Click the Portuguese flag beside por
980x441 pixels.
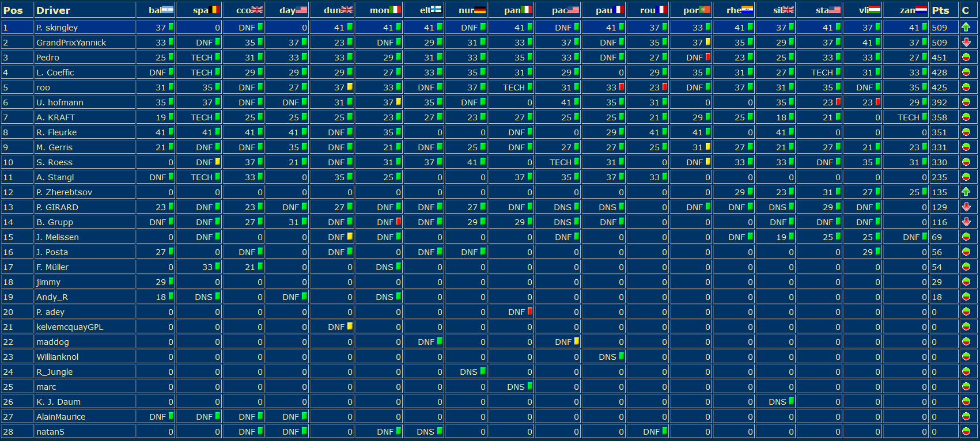click(x=705, y=10)
